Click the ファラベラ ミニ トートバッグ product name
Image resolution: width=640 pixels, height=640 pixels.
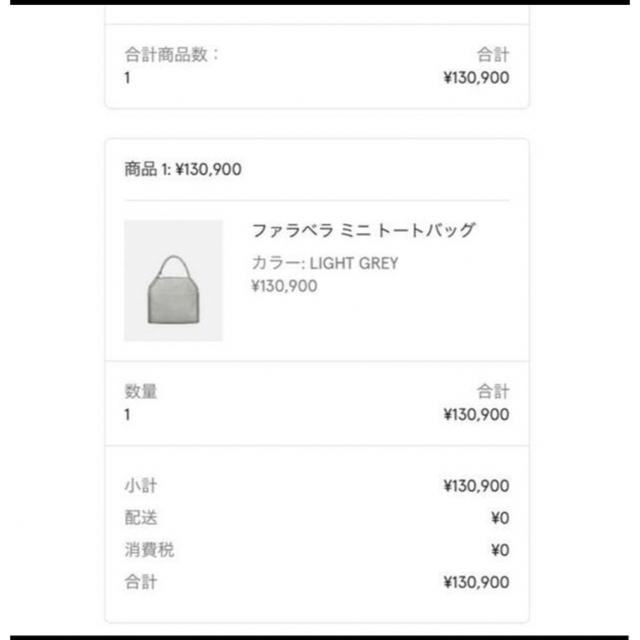click(363, 231)
